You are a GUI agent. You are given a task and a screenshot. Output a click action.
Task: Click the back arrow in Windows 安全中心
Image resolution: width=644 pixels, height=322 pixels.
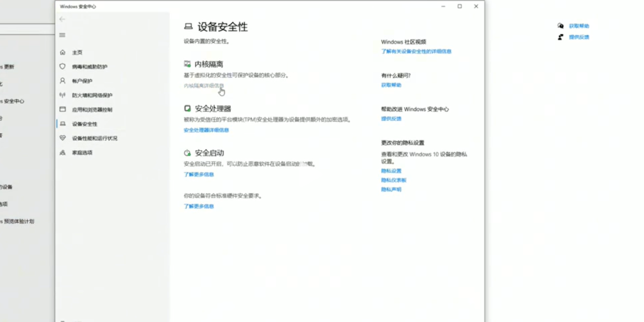coord(62,19)
